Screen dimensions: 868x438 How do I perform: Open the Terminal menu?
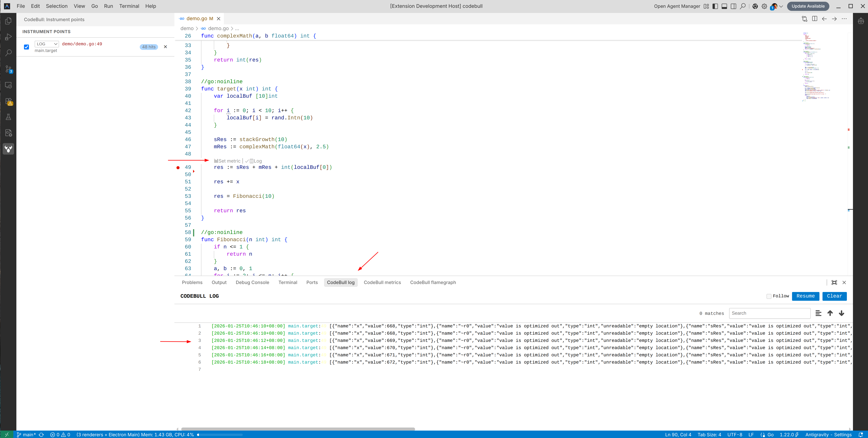[129, 6]
